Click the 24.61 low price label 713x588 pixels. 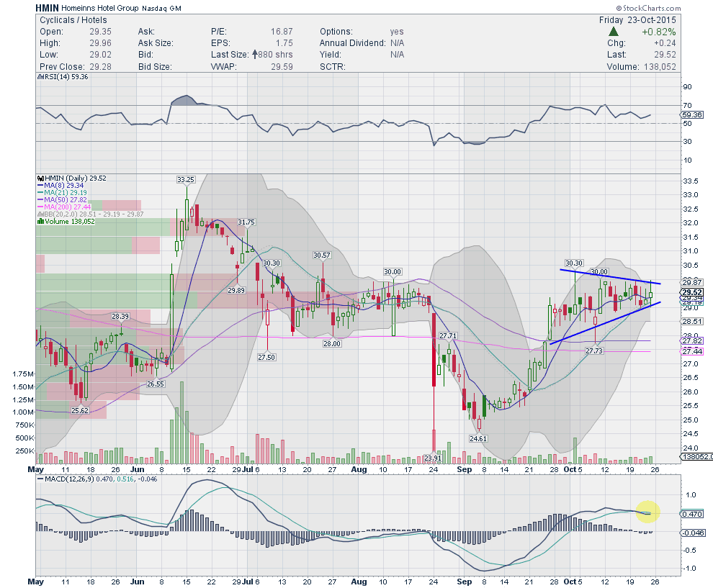pos(478,438)
